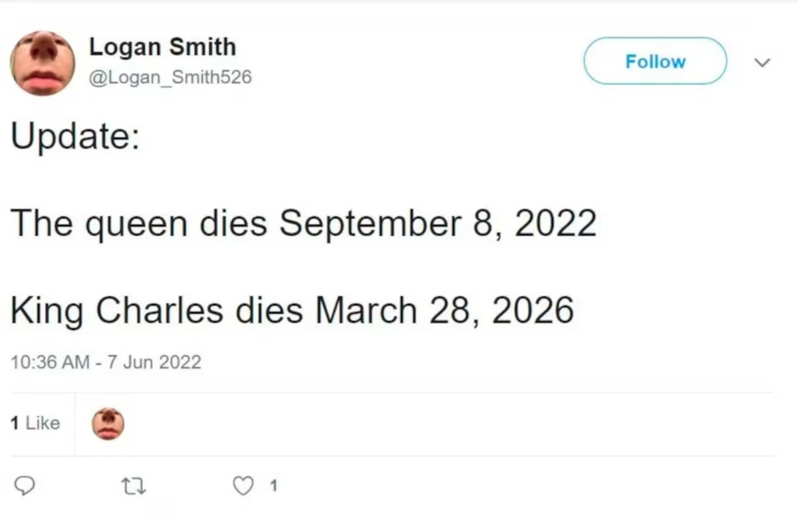The image size is (798, 532).
Task: Select the retweet arrows below the tweet
Action: (132, 486)
